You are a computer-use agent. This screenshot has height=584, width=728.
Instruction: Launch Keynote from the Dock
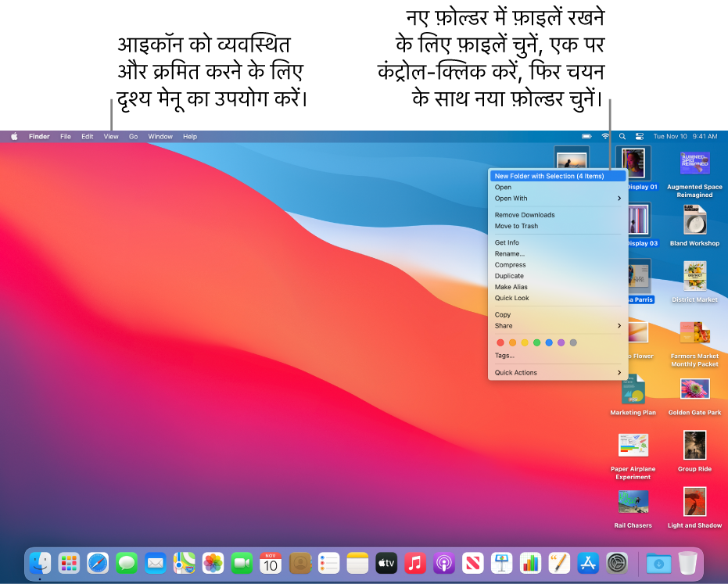pos(502,564)
